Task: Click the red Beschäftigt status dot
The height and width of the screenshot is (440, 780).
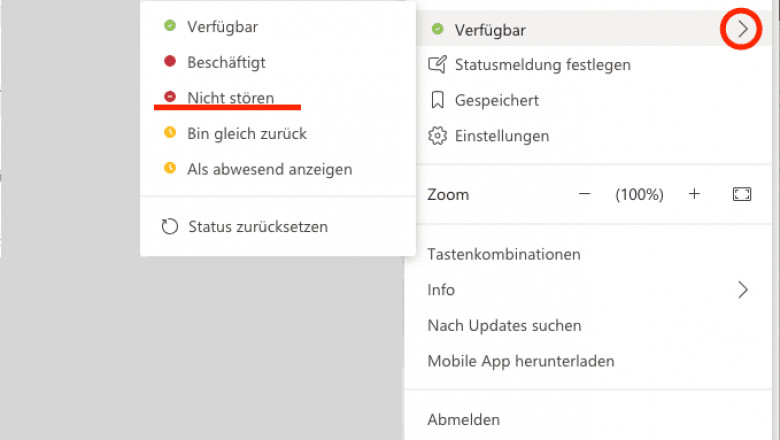Action: 170,61
